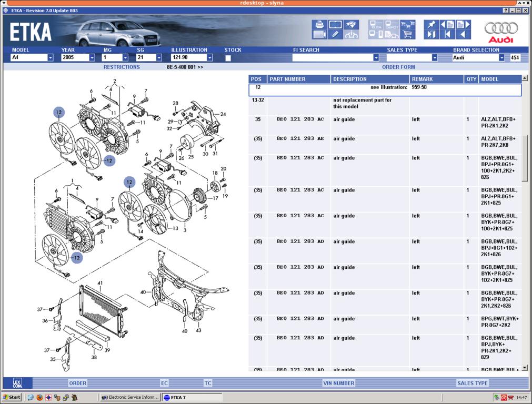Go to next illustration page icon
The image size is (532, 404).
tap(463, 25)
